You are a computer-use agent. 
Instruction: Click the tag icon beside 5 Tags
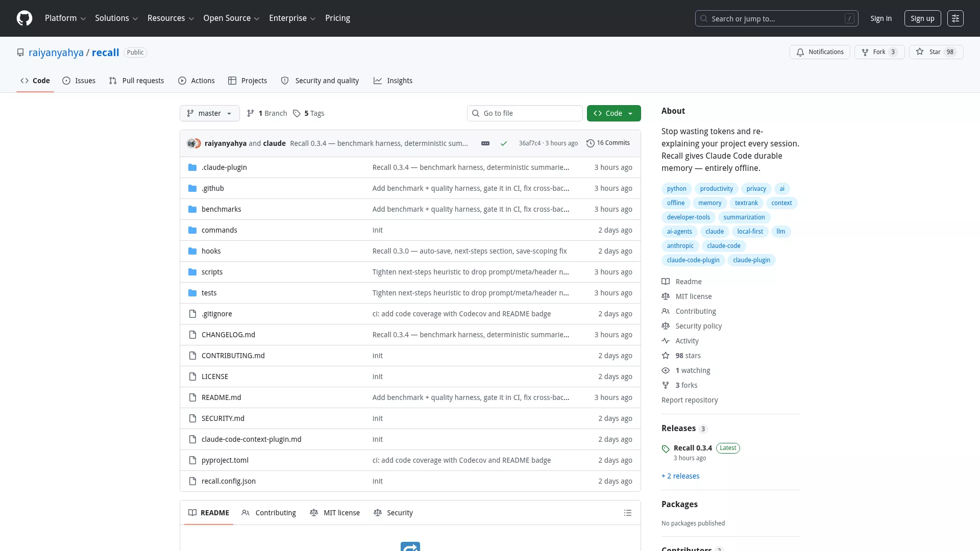tap(297, 113)
